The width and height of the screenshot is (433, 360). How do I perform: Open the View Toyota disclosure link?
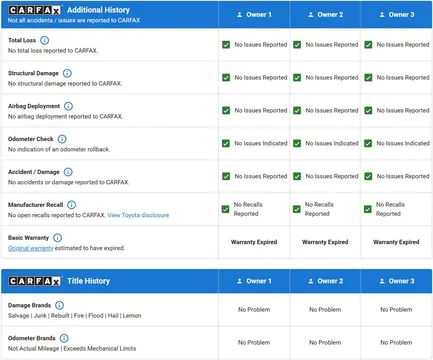coord(138,215)
